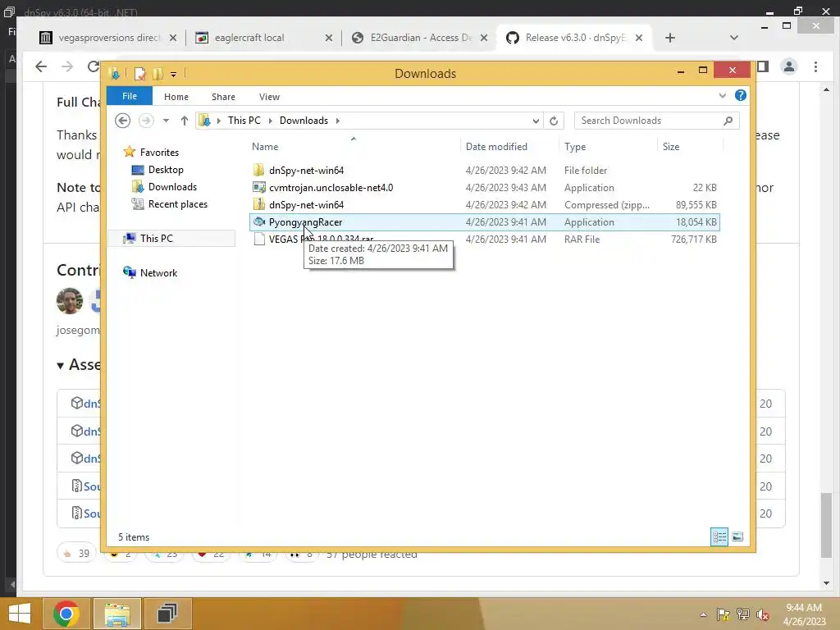The image size is (840, 630).
Task: Open Windows Start button
Action: point(20,614)
